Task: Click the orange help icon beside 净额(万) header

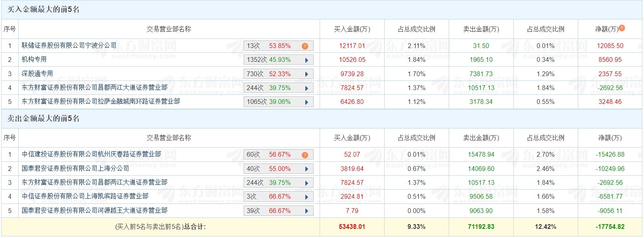Action: click(x=622, y=28)
